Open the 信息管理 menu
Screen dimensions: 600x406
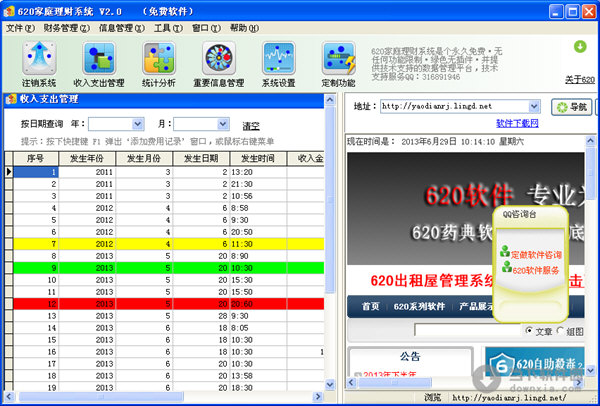[122, 28]
